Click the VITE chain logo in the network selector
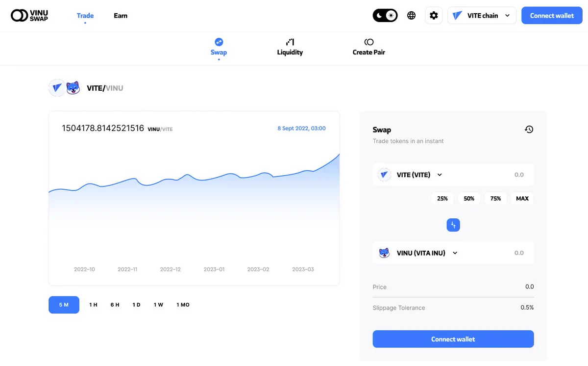This screenshot has height=366, width=588. point(457,16)
